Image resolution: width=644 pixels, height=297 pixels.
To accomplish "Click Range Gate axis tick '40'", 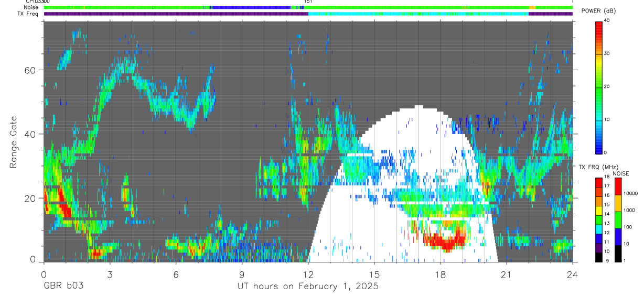I will coord(31,134).
